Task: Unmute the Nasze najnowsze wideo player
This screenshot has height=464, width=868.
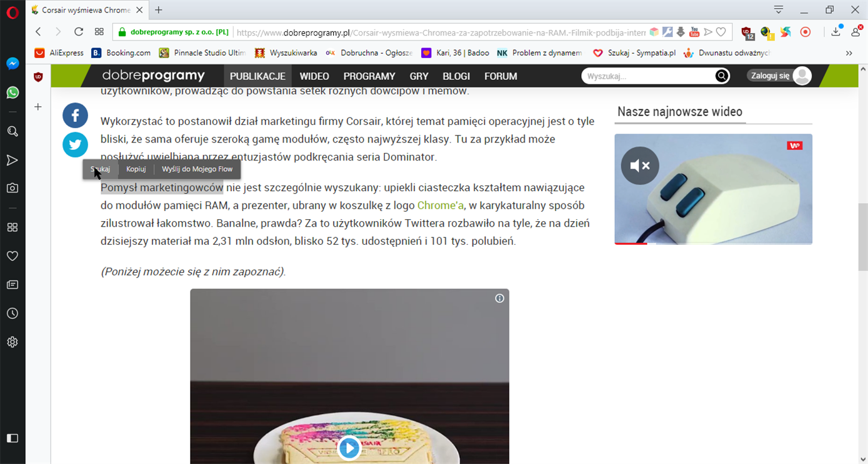Action: [640, 165]
